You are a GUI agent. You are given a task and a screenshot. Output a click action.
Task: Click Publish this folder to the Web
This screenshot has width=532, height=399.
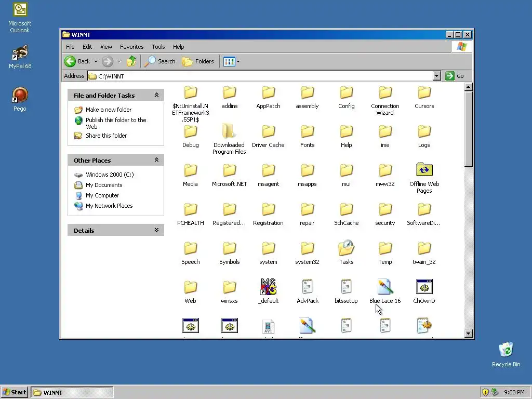pyautogui.click(x=116, y=123)
